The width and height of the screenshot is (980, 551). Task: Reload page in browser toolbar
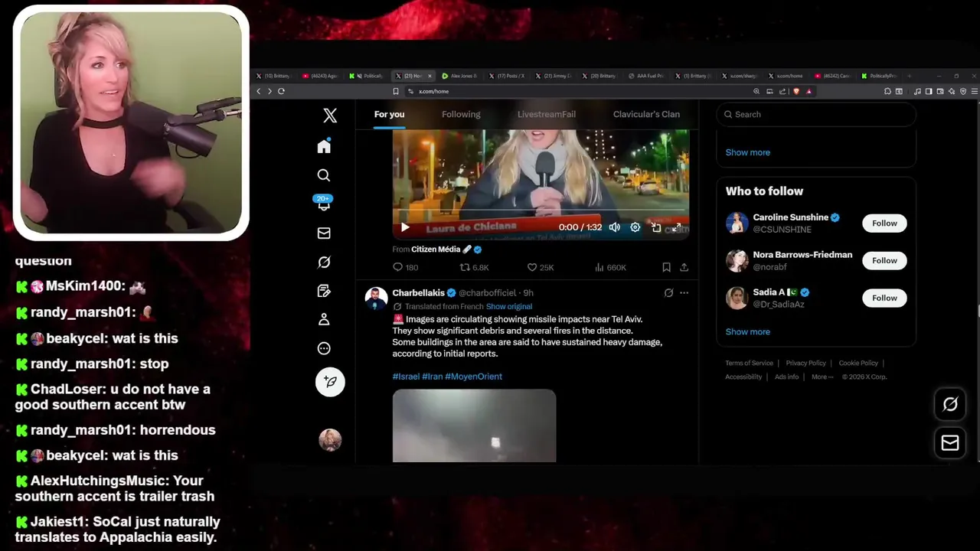[x=281, y=91]
